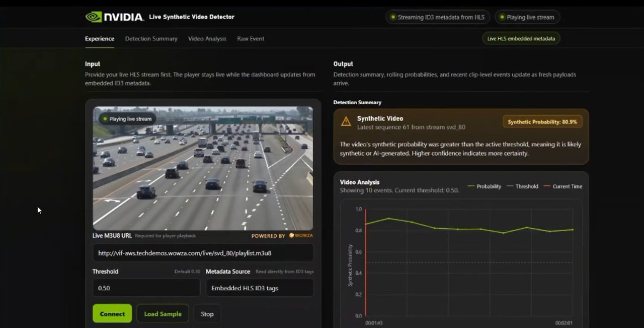Click the Live Synthetic Video Detector title
The image size is (644, 328).
[x=192, y=17]
